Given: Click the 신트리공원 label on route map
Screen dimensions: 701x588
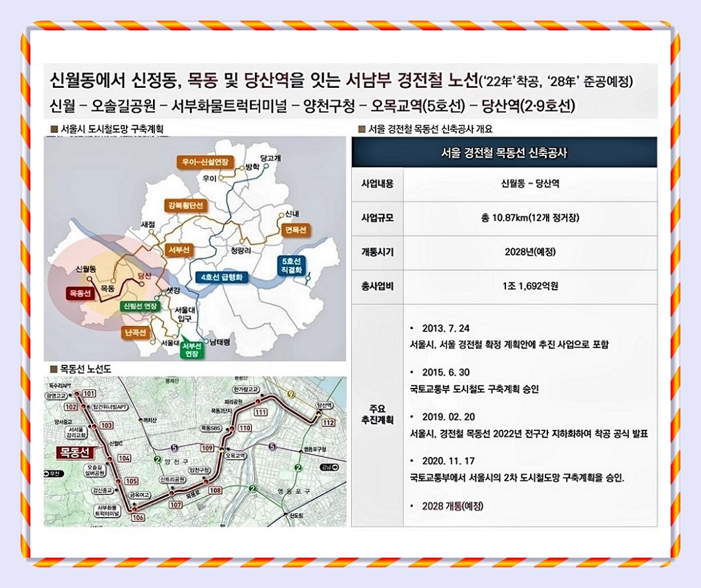Looking at the screenshot, I should [173, 480].
